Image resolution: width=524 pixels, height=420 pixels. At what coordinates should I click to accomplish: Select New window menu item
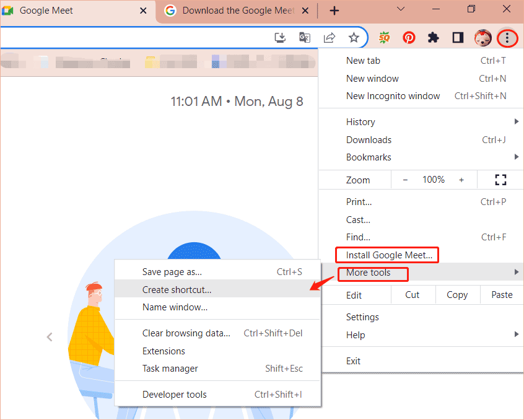pyautogui.click(x=421, y=79)
